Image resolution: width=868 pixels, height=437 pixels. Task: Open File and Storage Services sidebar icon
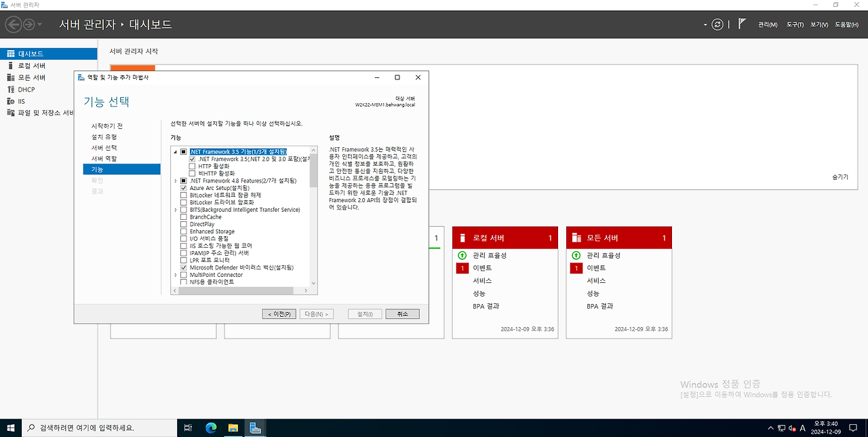[x=11, y=113]
